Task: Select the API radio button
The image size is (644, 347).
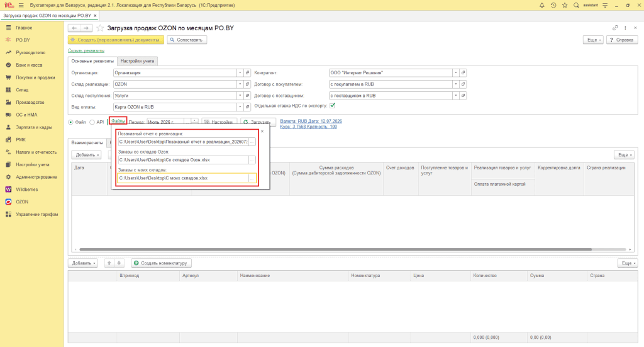Action: pyautogui.click(x=92, y=122)
